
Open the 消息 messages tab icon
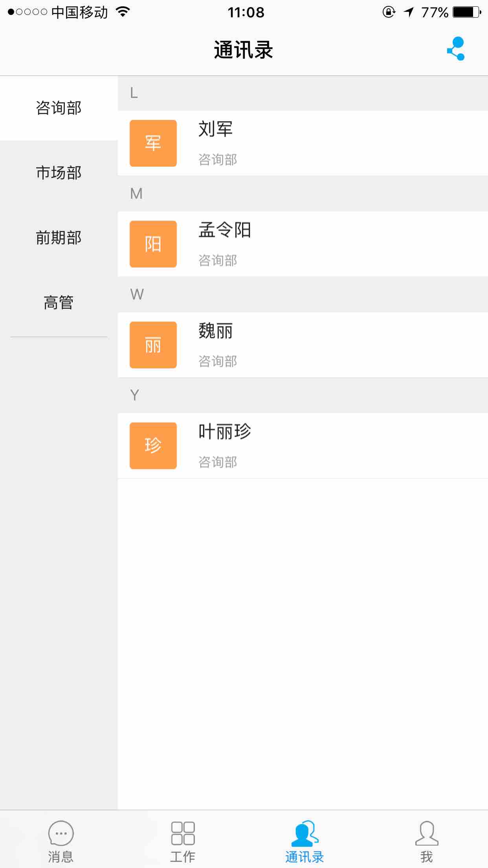tap(61, 833)
